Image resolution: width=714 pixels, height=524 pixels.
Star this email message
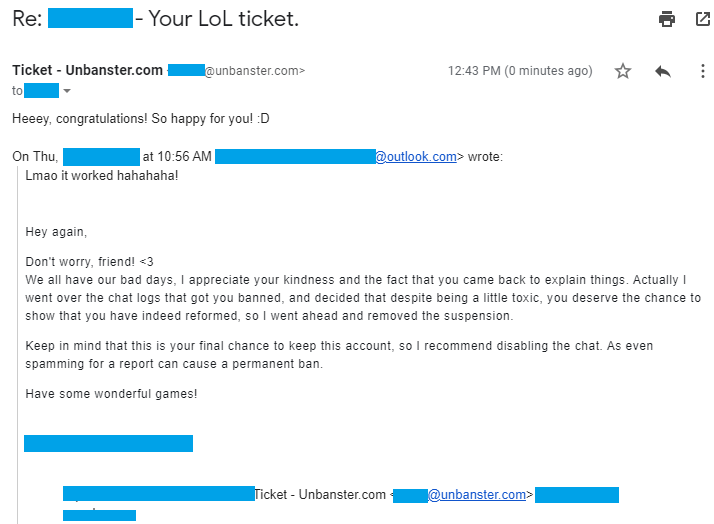point(623,71)
